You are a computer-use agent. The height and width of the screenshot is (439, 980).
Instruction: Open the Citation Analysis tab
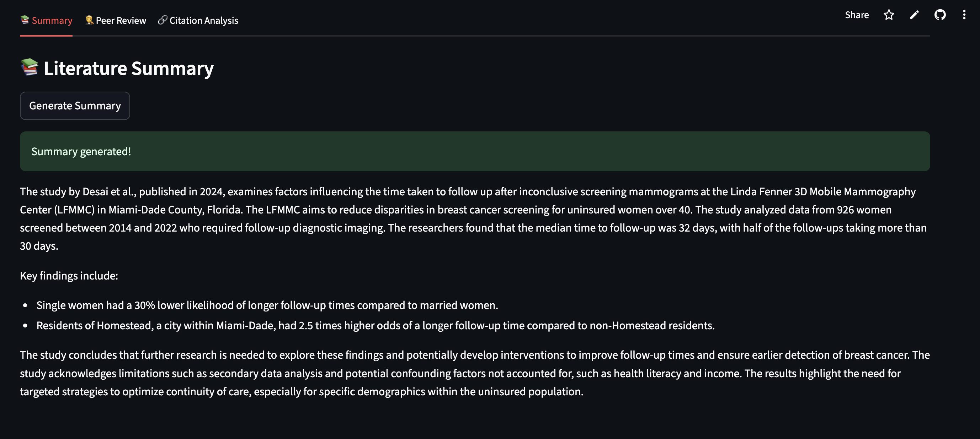203,21
